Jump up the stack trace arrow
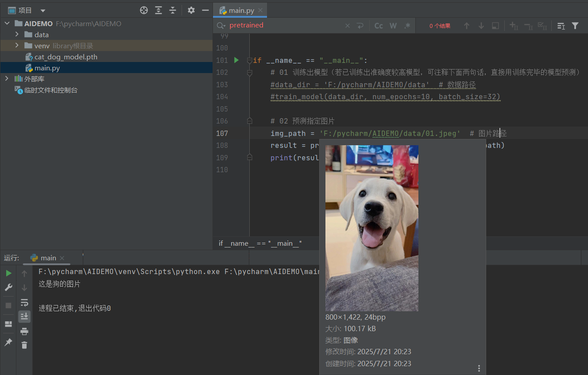 [x=24, y=273]
